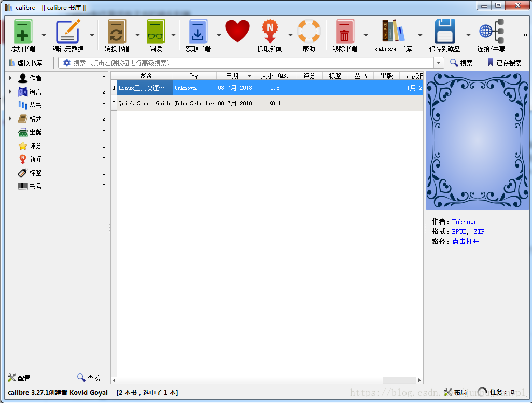Screen dimensions: 532x403
Task: Click the John Schember author cell
Action: 194,103
